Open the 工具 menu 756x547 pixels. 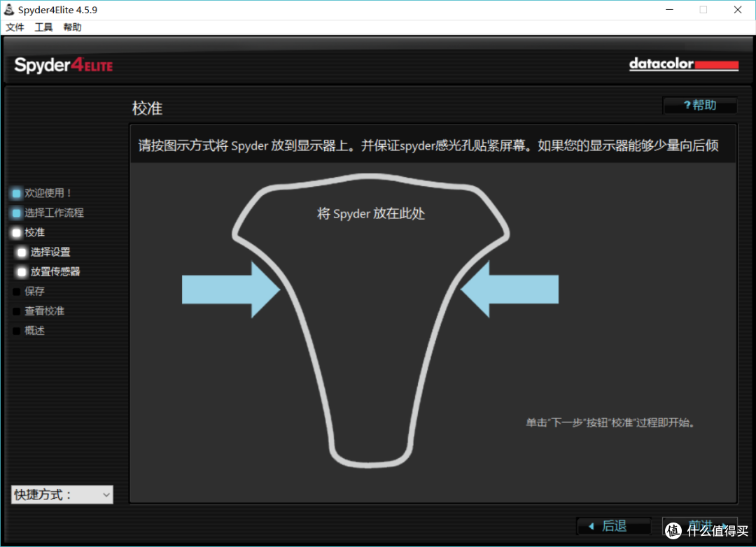pyautogui.click(x=43, y=27)
